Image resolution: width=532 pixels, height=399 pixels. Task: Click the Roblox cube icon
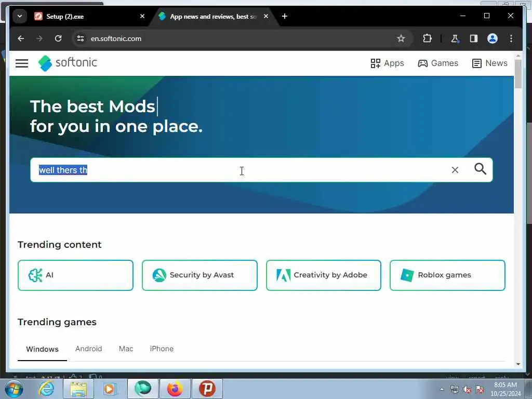(x=407, y=275)
